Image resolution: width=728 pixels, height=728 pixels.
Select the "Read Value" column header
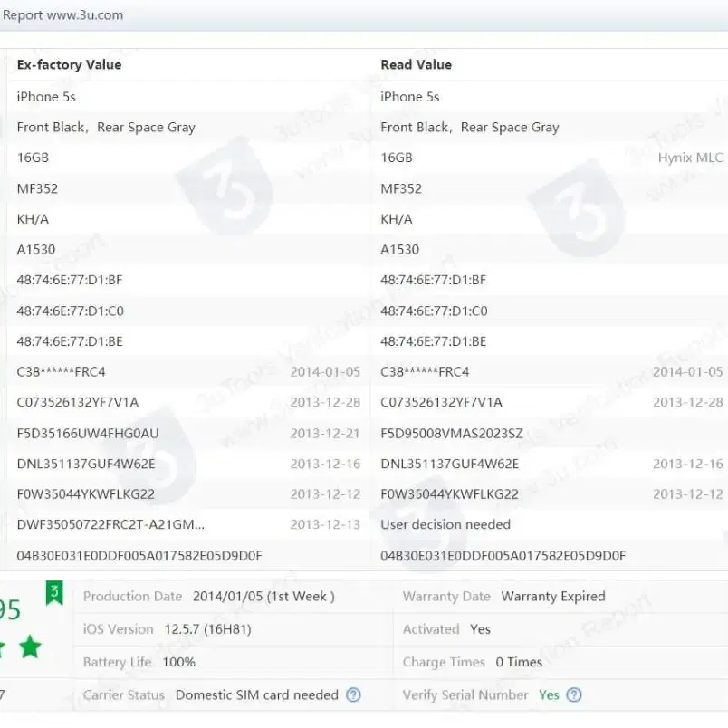point(416,64)
